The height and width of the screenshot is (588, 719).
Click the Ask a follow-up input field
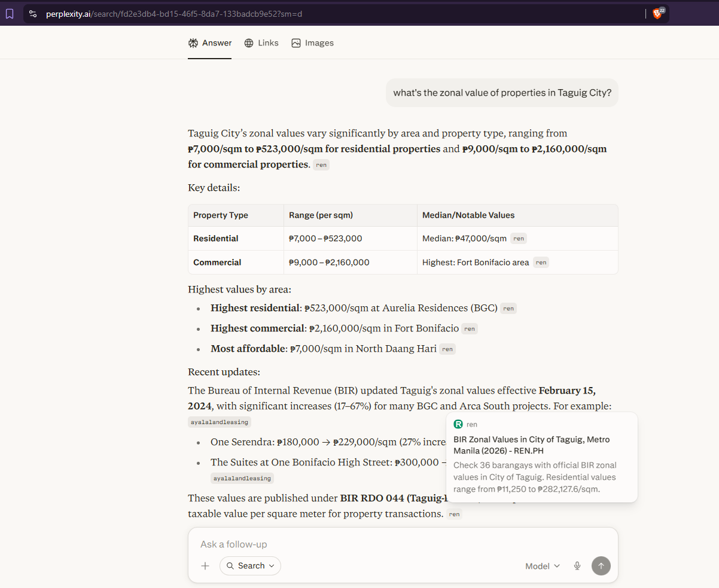click(x=403, y=544)
